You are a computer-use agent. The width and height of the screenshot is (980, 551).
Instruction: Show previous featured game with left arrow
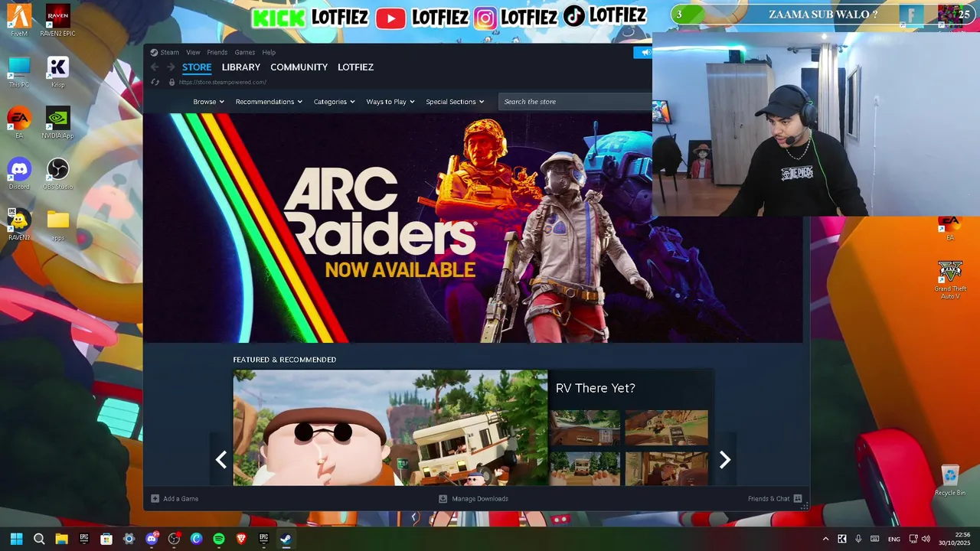(221, 459)
